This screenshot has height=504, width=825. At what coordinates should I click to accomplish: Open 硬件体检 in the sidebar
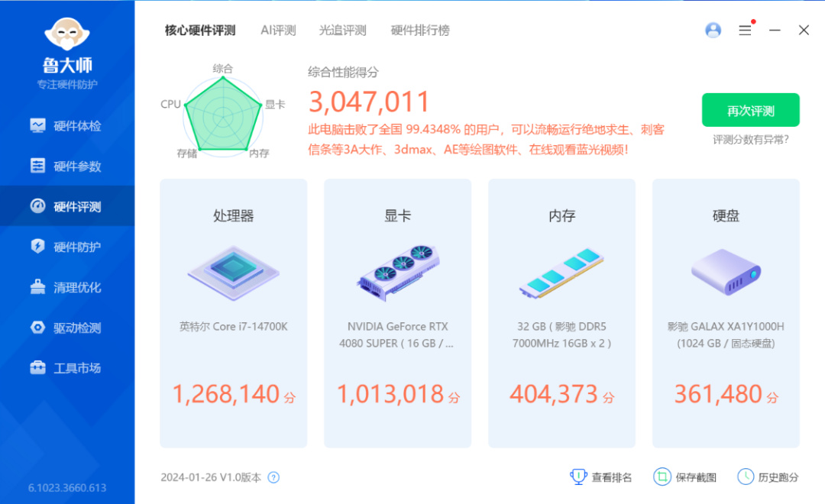click(66, 126)
